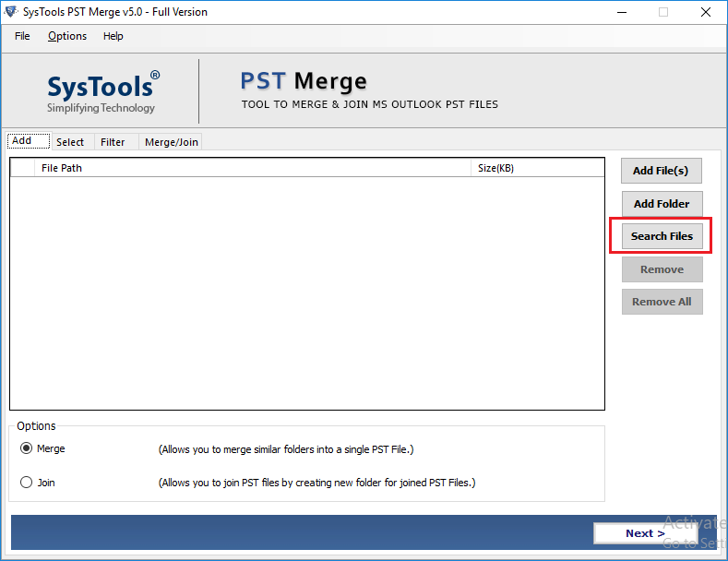Click the Add File(s) button
Image resolution: width=728 pixels, height=561 pixels.
click(x=662, y=171)
